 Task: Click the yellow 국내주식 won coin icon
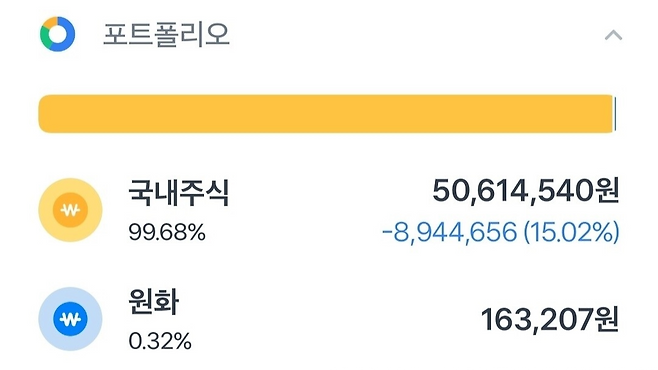pyautogui.click(x=70, y=210)
